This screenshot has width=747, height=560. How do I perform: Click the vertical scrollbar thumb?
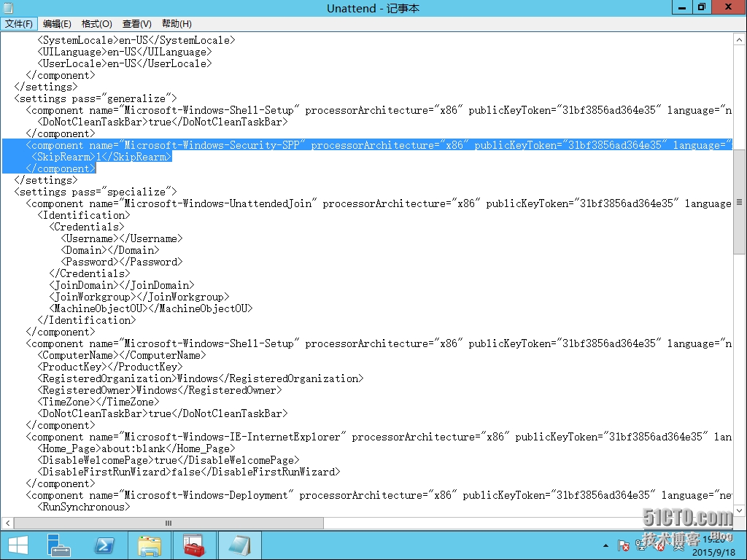(x=740, y=202)
